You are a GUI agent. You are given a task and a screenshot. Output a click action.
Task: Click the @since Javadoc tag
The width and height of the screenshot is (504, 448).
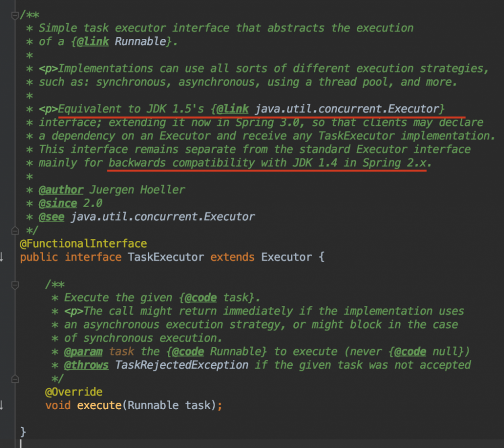click(x=58, y=204)
